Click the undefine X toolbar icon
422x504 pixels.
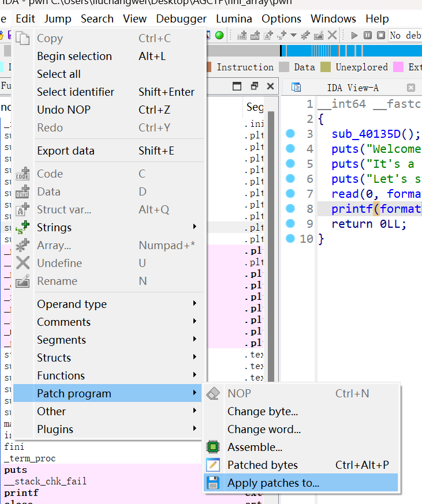[332, 35]
